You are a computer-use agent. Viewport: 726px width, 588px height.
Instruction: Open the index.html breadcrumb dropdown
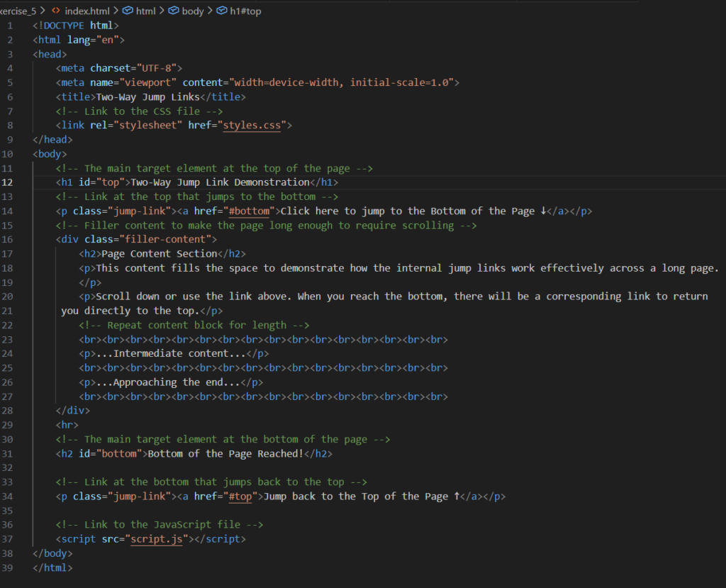[x=86, y=11]
